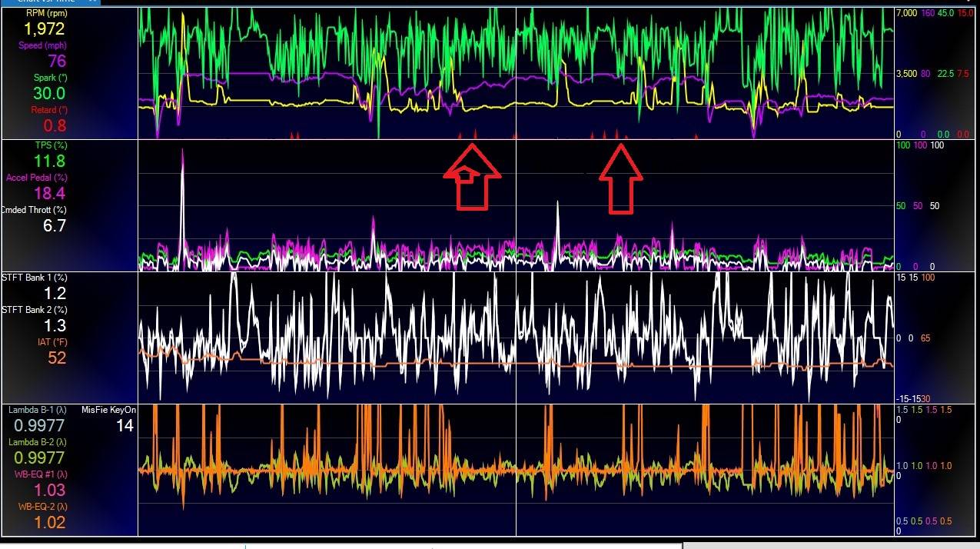Select the Lambda B-2 (λ) label

coord(37,442)
